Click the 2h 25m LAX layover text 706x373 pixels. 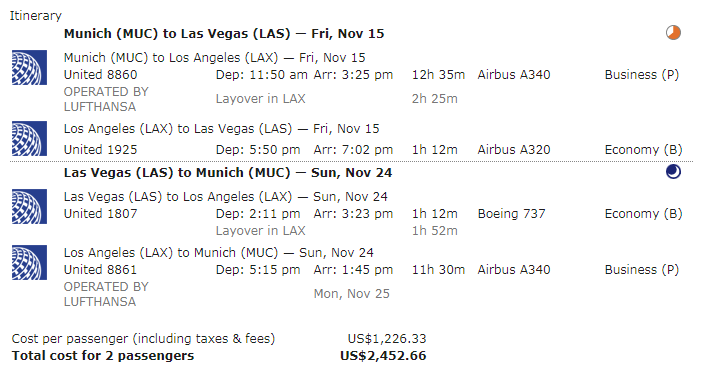434,99
